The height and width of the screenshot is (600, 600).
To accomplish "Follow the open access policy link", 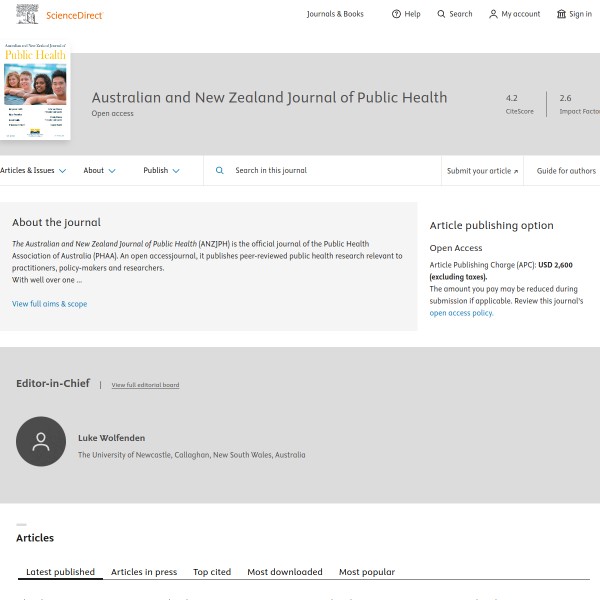I will coord(461,313).
